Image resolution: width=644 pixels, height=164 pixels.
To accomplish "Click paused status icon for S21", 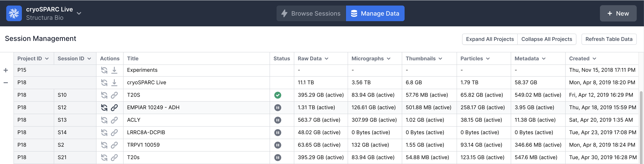I will coord(278,158).
